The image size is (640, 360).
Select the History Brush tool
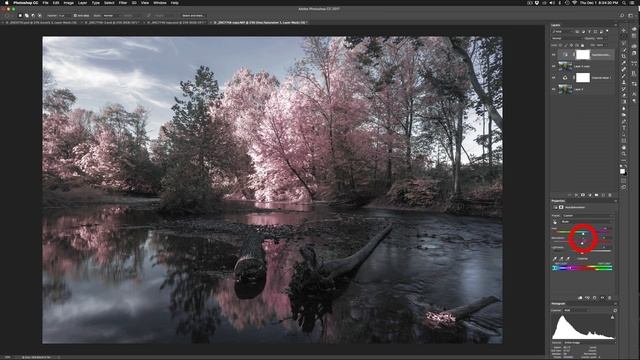tap(624, 89)
